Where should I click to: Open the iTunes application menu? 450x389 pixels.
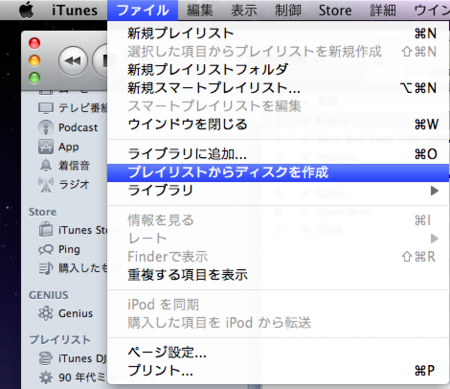(x=75, y=10)
